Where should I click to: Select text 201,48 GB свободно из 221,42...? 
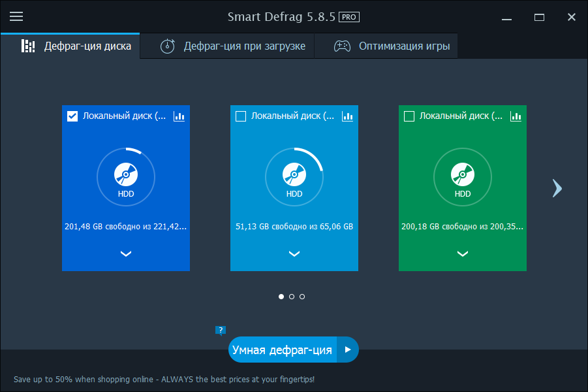(125, 227)
